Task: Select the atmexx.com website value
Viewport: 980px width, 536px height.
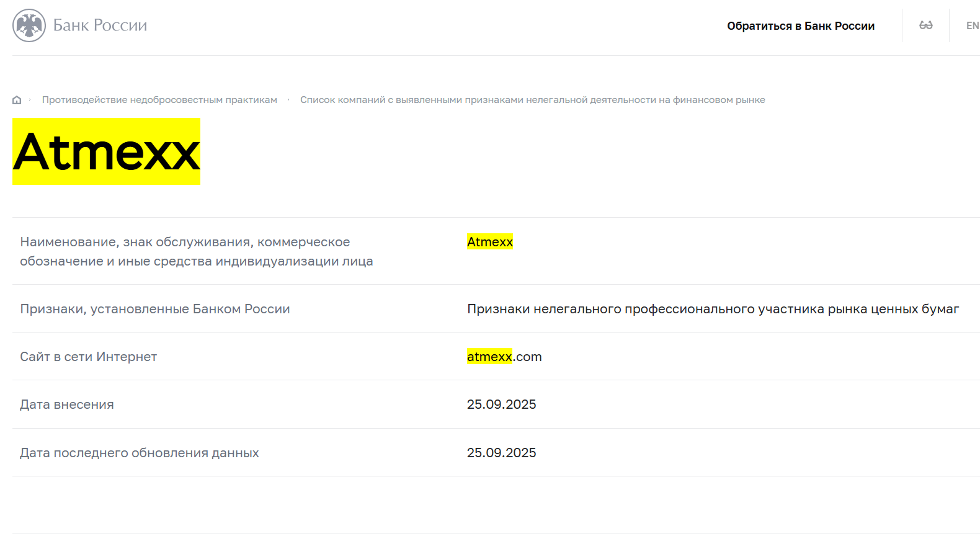Action: coord(504,357)
